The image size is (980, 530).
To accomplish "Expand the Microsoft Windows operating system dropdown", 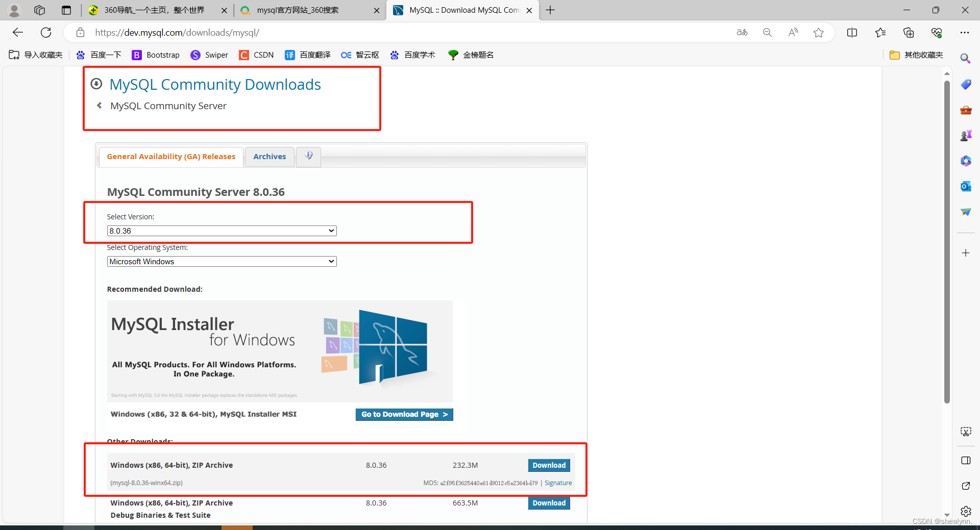I will (222, 261).
